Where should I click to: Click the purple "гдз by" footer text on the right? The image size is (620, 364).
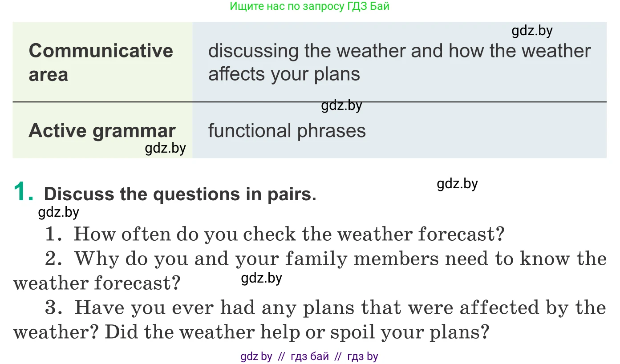tap(362, 356)
